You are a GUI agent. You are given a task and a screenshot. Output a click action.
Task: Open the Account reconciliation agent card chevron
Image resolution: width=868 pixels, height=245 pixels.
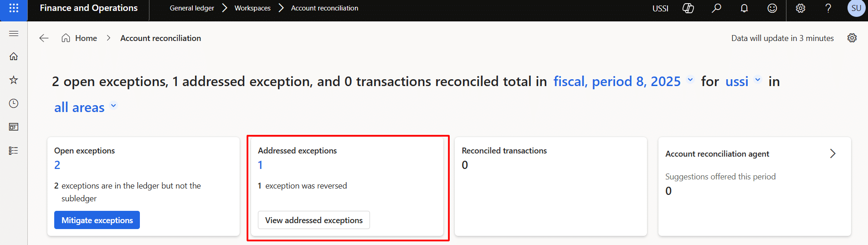pyautogui.click(x=832, y=154)
